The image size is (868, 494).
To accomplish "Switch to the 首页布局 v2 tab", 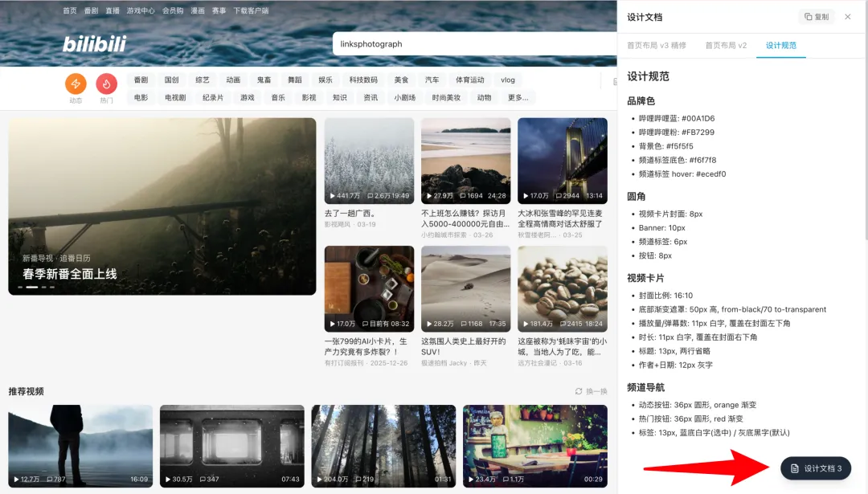I will pos(724,46).
